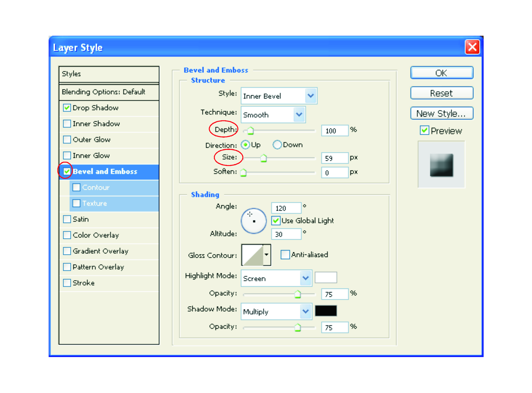This screenshot has width=532, height=393.
Task: Close the Layer Style dialog
Action: pos(472,47)
